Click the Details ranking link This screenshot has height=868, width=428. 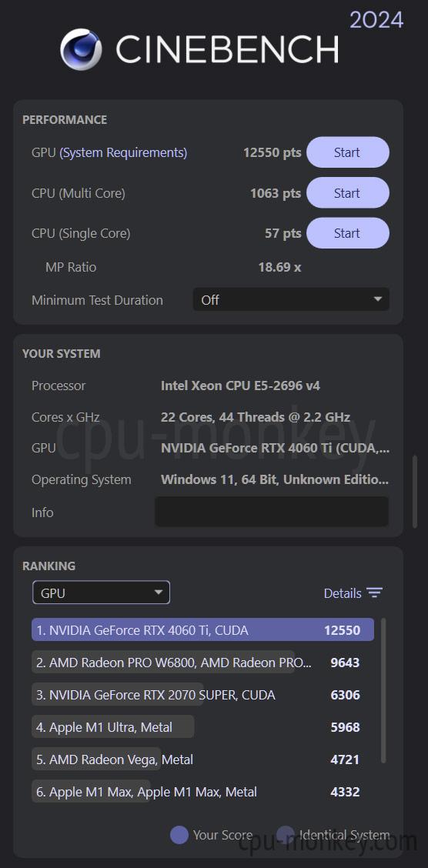[x=343, y=593]
